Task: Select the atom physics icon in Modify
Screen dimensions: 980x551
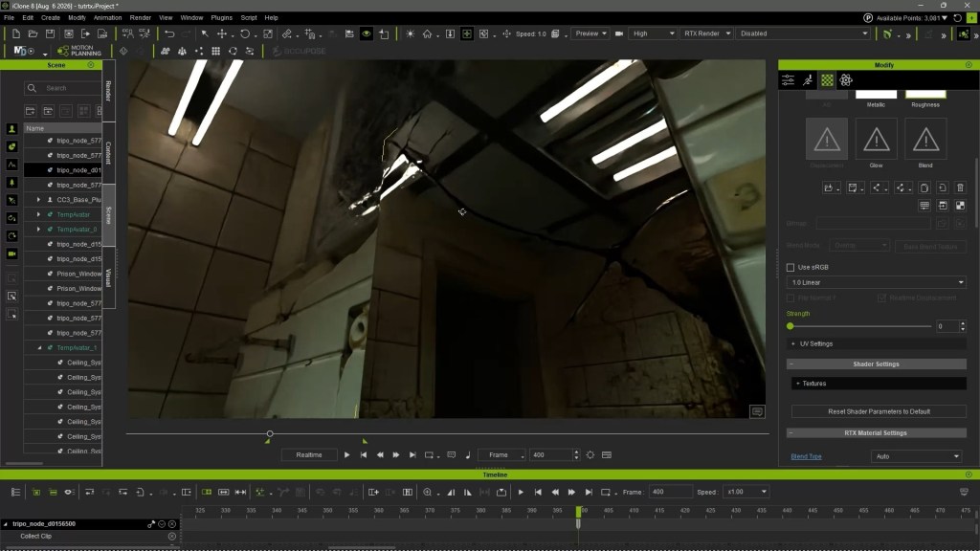Action: (x=846, y=80)
